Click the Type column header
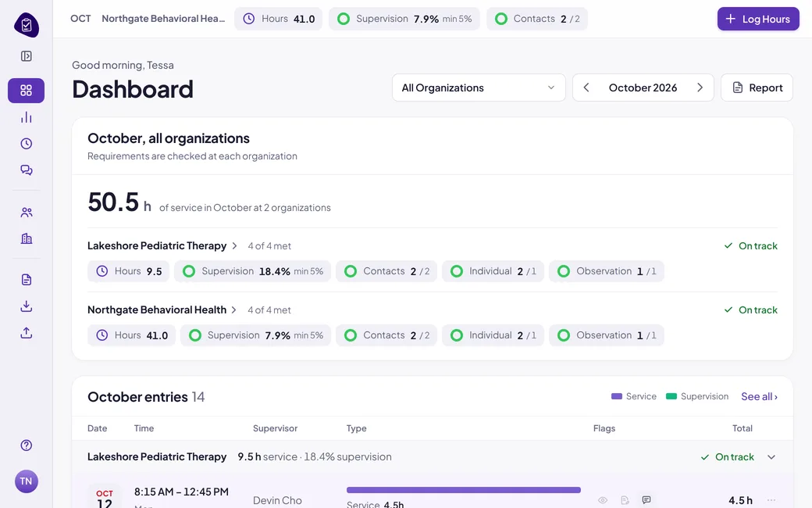The width and height of the screenshot is (812, 508). (x=356, y=428)
